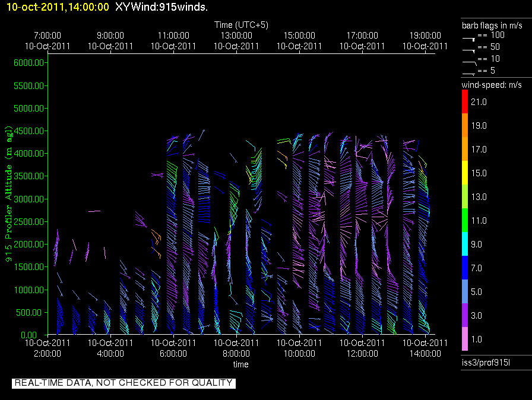Click the 8:00:00 bottom axis label
Viewport: 532px width, 400px height.
[236, 354]
